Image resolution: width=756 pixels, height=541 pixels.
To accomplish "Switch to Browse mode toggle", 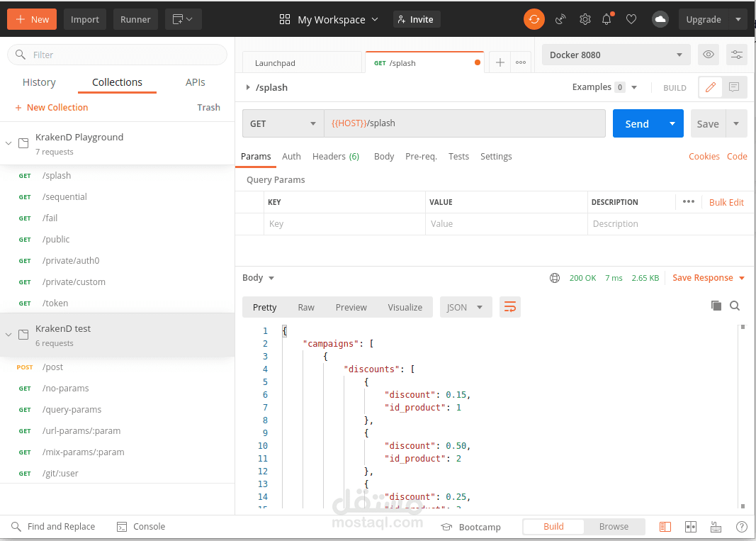I will pyautogui.click(x=614, y=527).
